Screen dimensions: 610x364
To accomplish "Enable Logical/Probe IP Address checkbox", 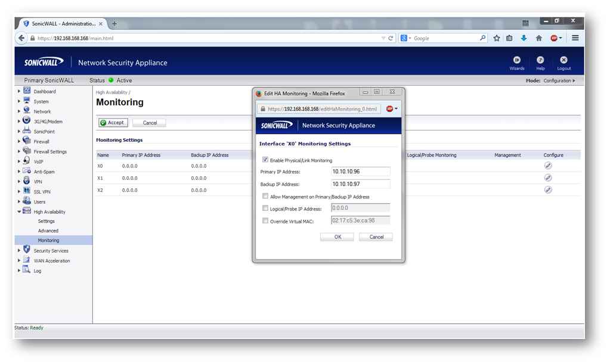I will coord(265,209).
